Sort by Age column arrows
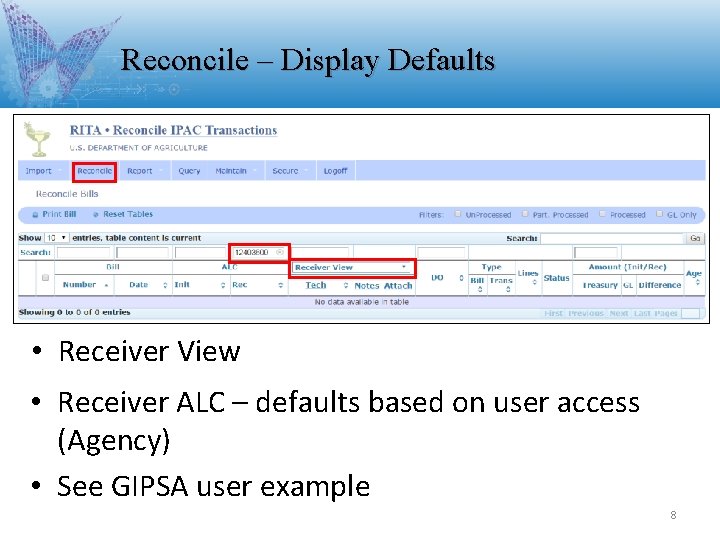 tap(698, 282)
